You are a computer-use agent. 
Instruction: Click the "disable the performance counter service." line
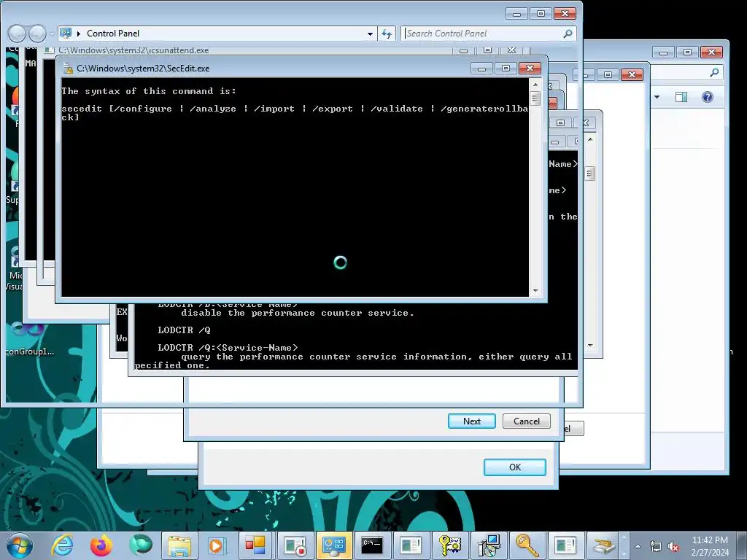pyautogui.click(x=298, y=313)
